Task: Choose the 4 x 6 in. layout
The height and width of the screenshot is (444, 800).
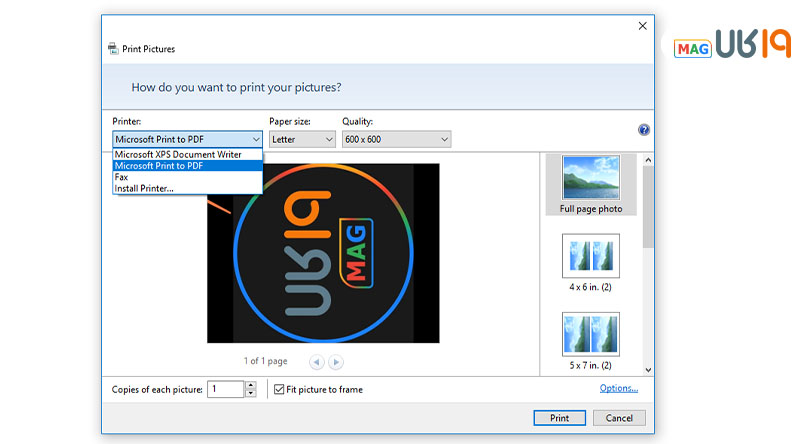Action: pos(591,264)
